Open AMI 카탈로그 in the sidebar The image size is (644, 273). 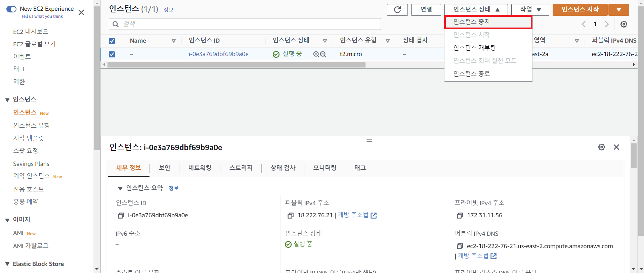pos(31,246)
